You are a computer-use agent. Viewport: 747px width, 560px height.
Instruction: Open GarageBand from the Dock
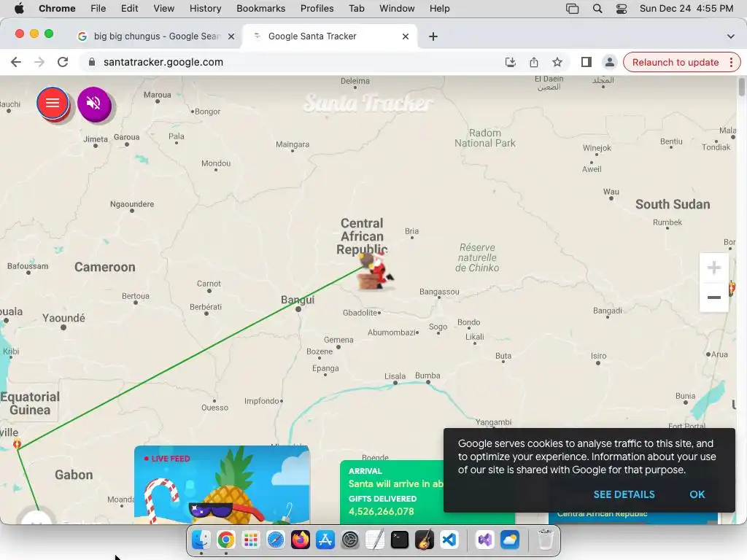(424, 540)
